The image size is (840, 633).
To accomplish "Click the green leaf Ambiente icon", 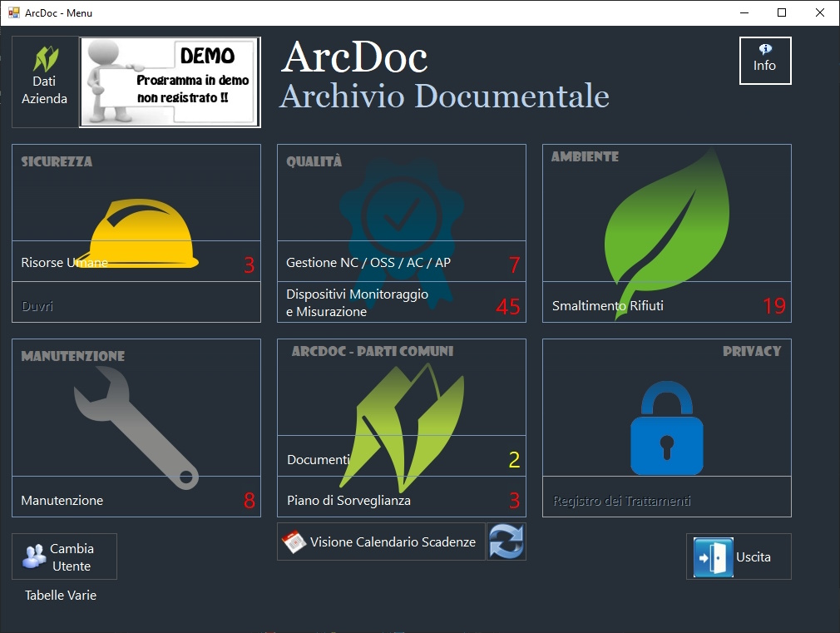I will tap(667, 233).
